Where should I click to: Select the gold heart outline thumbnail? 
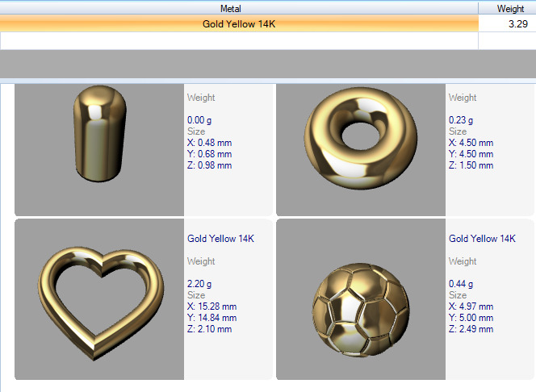[99, 299]
